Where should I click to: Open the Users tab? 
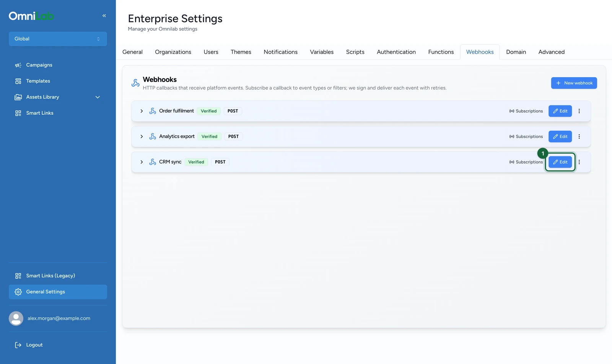(211, 52)
